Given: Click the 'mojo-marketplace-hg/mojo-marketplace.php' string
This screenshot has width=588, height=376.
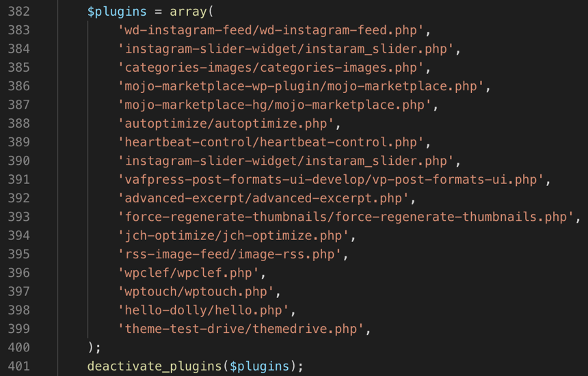Looking at the screenshot, I should click(x=275, y=105).
